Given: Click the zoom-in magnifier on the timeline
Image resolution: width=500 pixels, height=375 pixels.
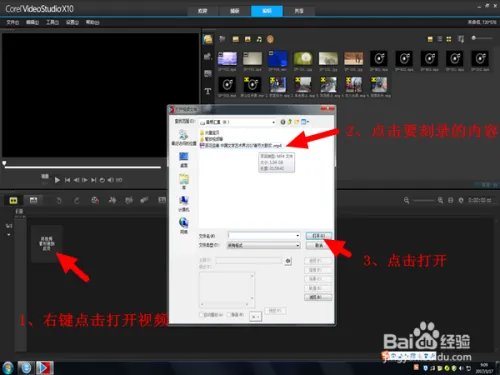Looking at the screenshot, I should point(440,200).
